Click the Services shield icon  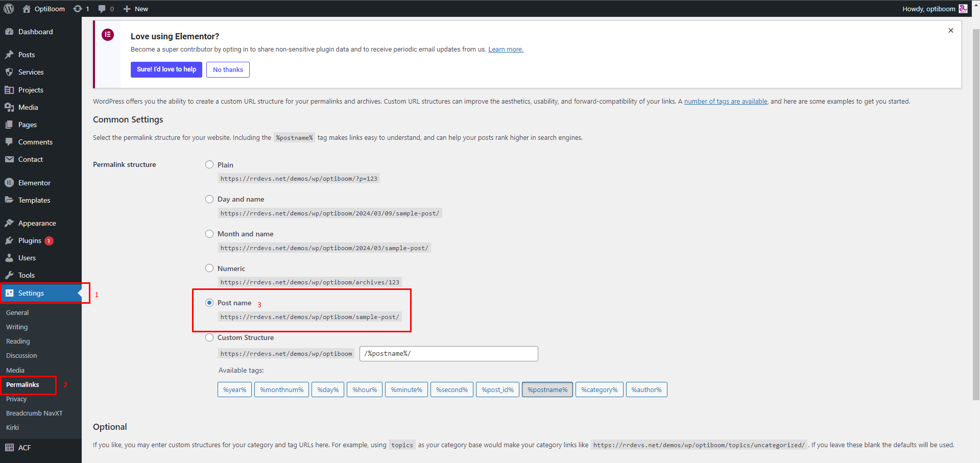point(9,72)
